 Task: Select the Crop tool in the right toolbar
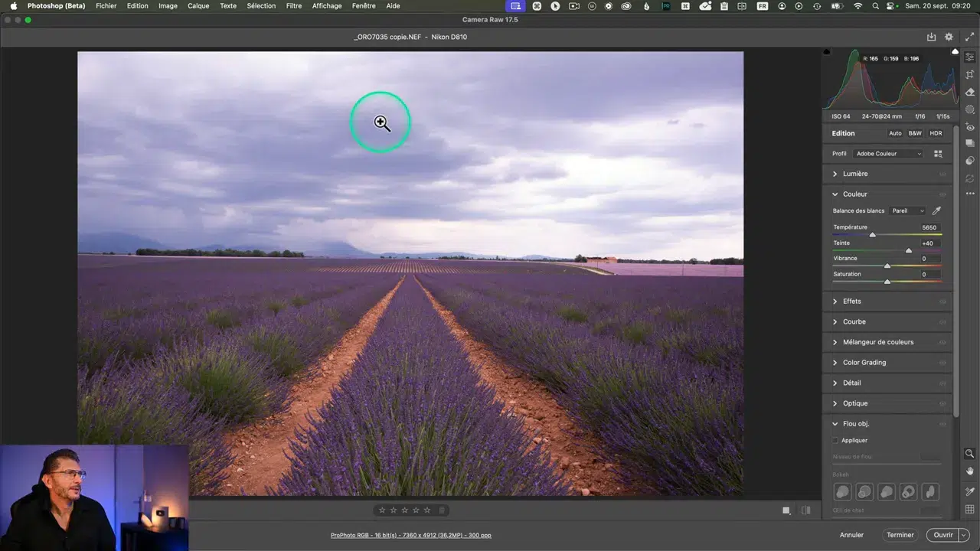point(969,74)
